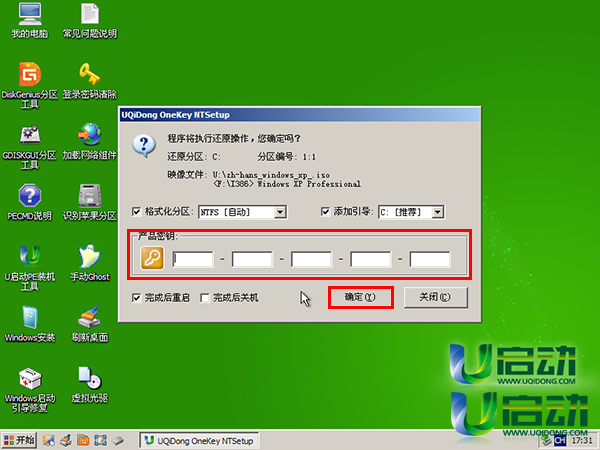Toggle the 添加引导 checkbox
Viewport: 600px width, 450px height.
[325, 212]
